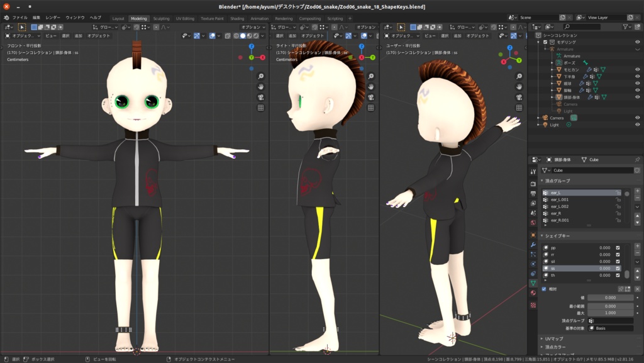Click the Physics Properties icon
Viewport: 644px width, 363px height.
(x=535, y=263)
